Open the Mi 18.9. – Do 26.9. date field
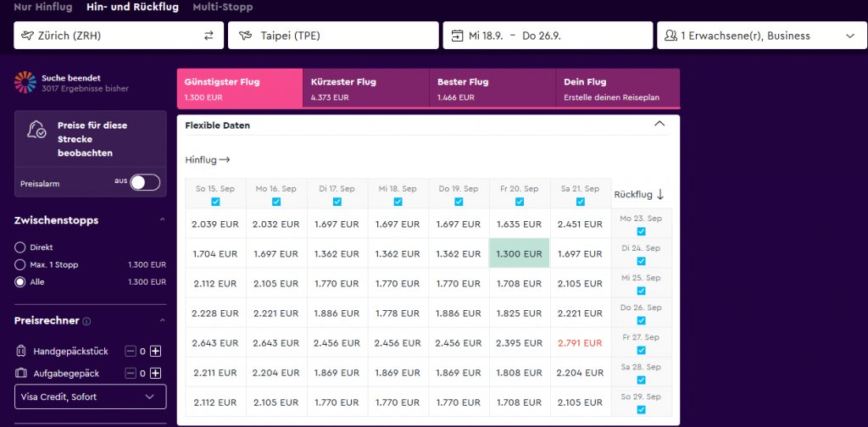This screenshot has height=427, width=868. coord(548,36)
